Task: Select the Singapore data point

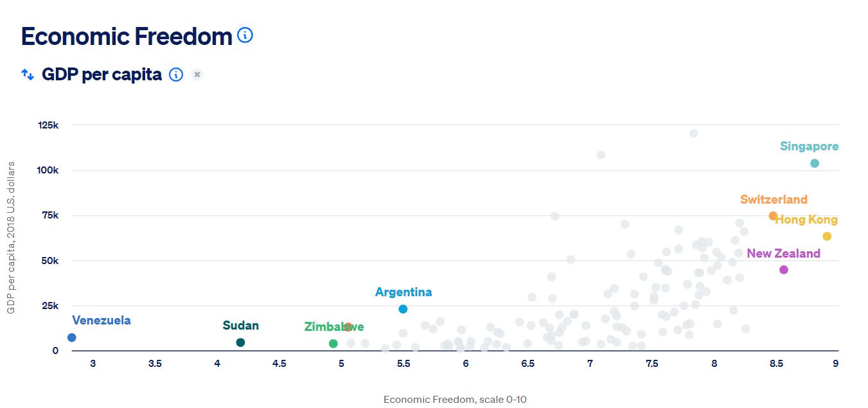Action: (x=815, y=163)
